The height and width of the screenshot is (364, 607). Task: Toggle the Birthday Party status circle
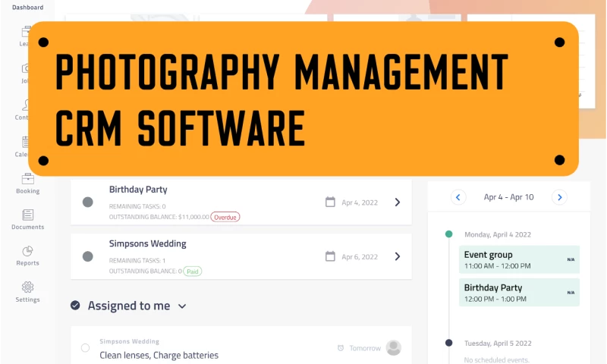[x=87, y=202]
